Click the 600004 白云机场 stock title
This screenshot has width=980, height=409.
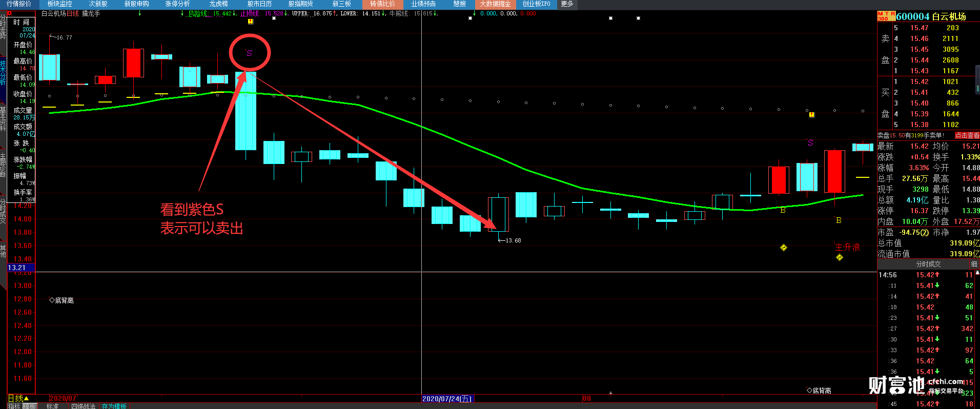931,16
